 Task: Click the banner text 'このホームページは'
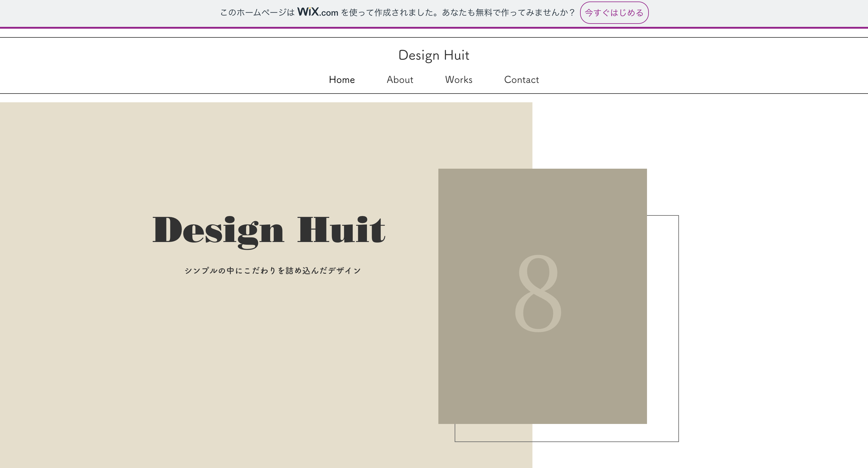pyautogui.click(x=257, y=13)
